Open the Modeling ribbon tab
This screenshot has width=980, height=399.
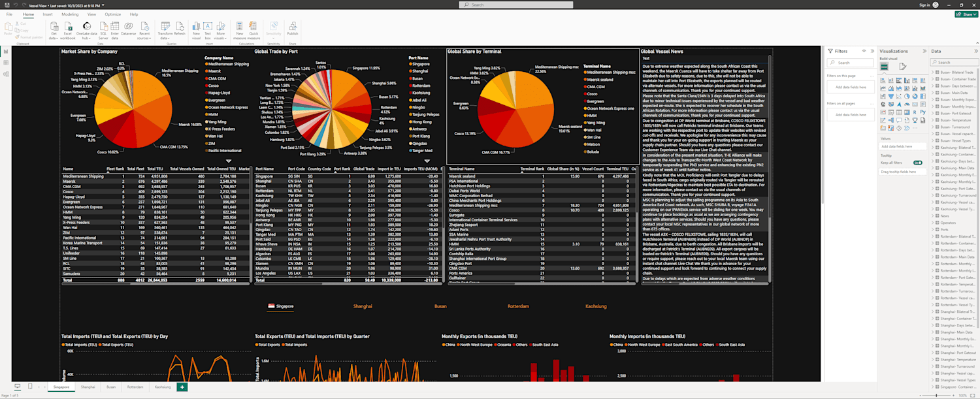click(70, 14)
